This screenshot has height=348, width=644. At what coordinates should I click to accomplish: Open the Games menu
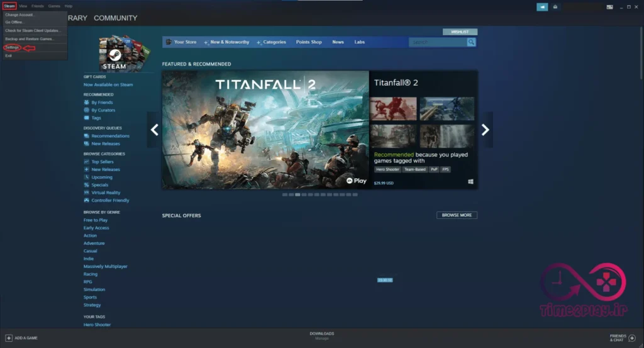pyautogui.click(x=54, y=6)
